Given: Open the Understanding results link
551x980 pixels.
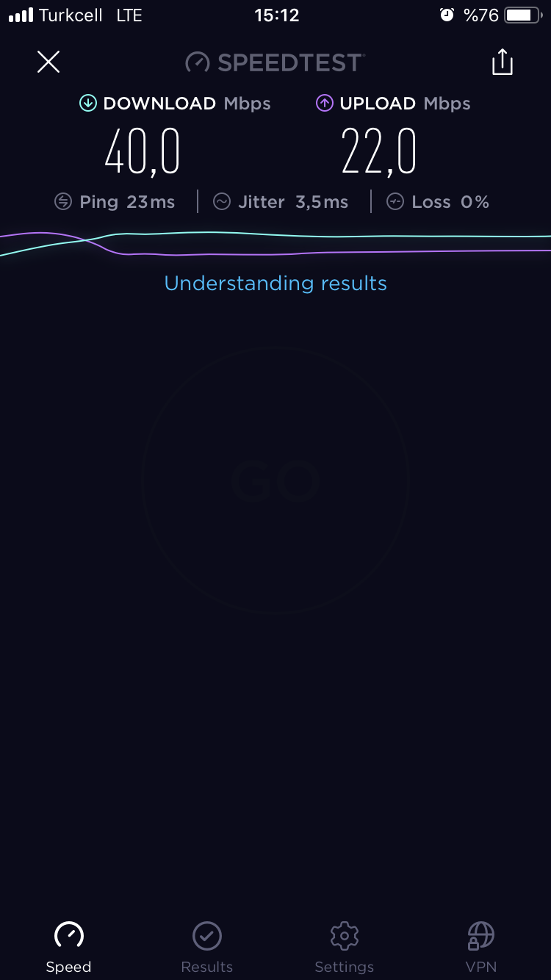Looking at the screenshot, I should click(x=275, y=283).
